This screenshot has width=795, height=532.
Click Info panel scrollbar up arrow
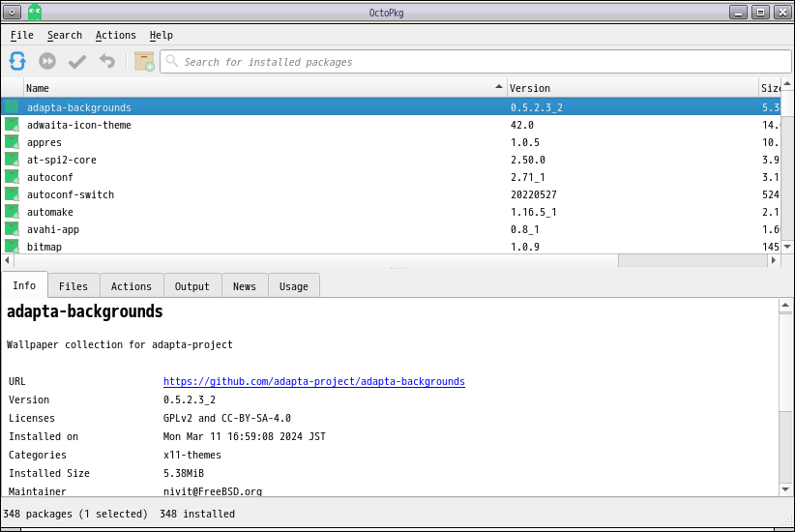click(785, 305)
